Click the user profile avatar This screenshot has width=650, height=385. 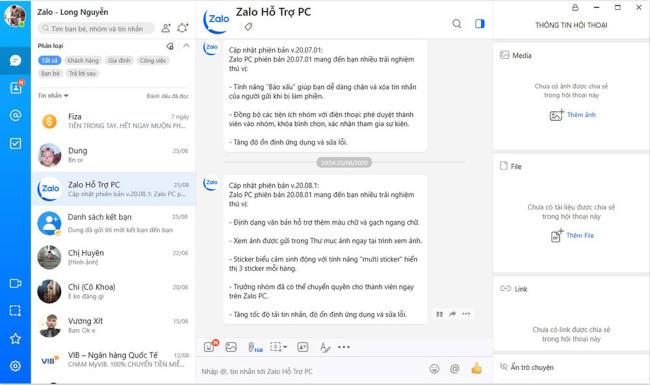[x=15, y=16]
